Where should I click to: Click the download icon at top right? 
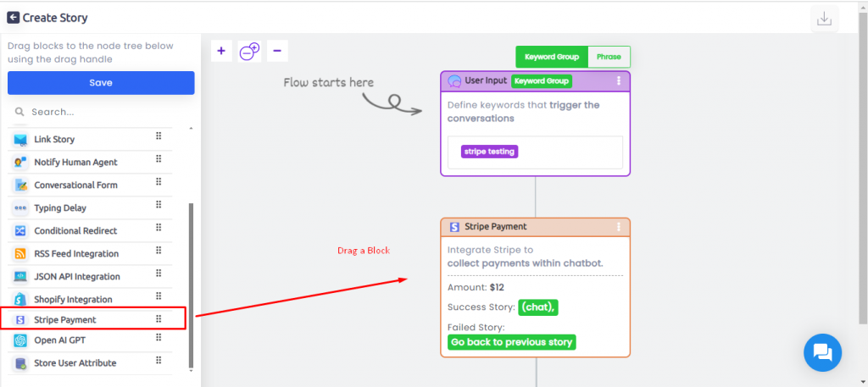[824, 19]
